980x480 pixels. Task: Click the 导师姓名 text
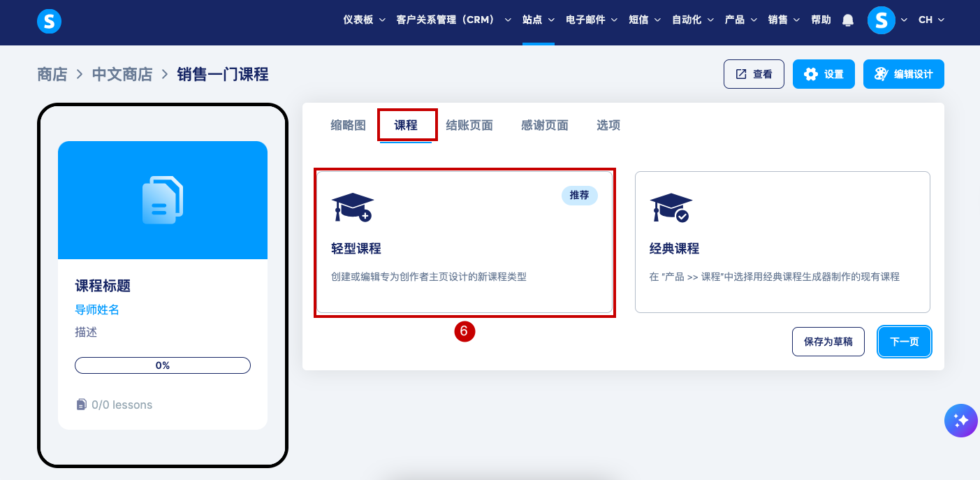tap(97, 310)
